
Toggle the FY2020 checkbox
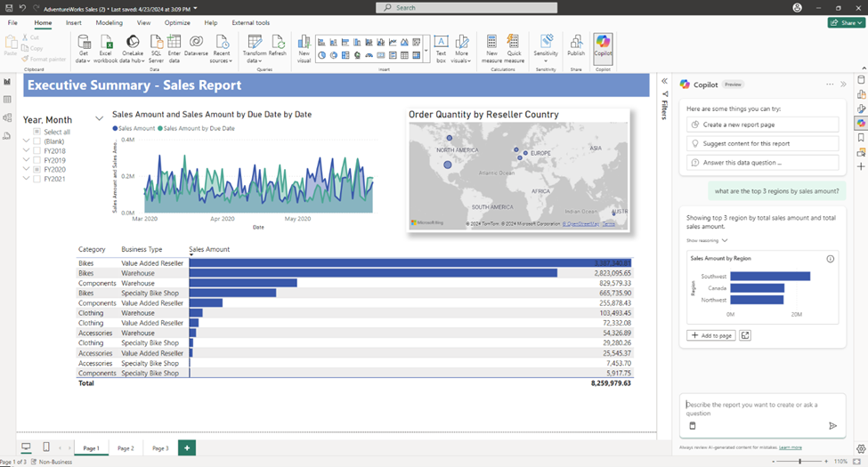tap(37, 169)
